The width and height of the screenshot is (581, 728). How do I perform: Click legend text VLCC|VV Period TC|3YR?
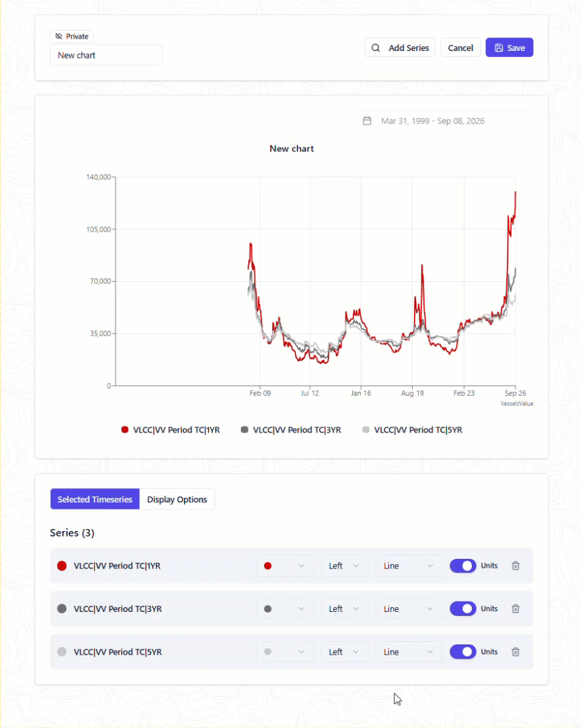(297, 430)
